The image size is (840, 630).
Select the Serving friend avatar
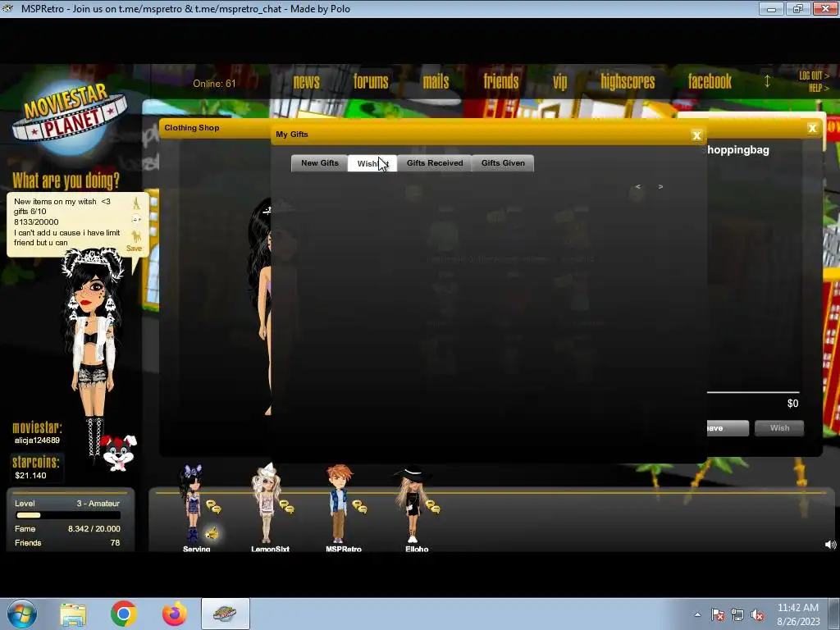click(x=192, y=504)
